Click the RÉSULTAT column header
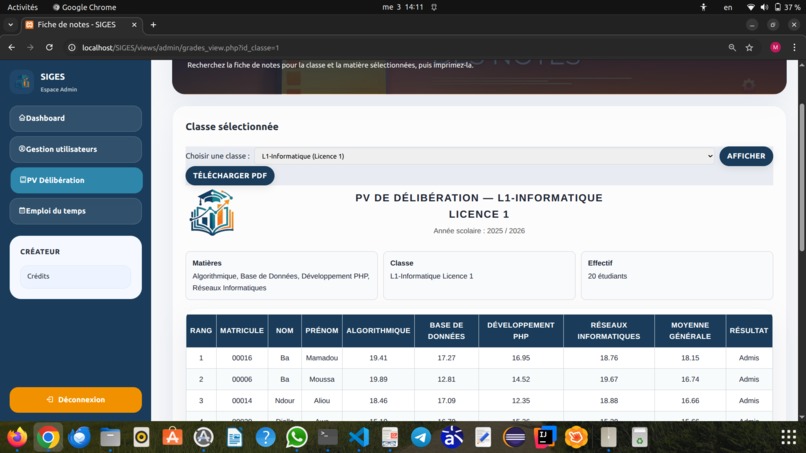 748,331
